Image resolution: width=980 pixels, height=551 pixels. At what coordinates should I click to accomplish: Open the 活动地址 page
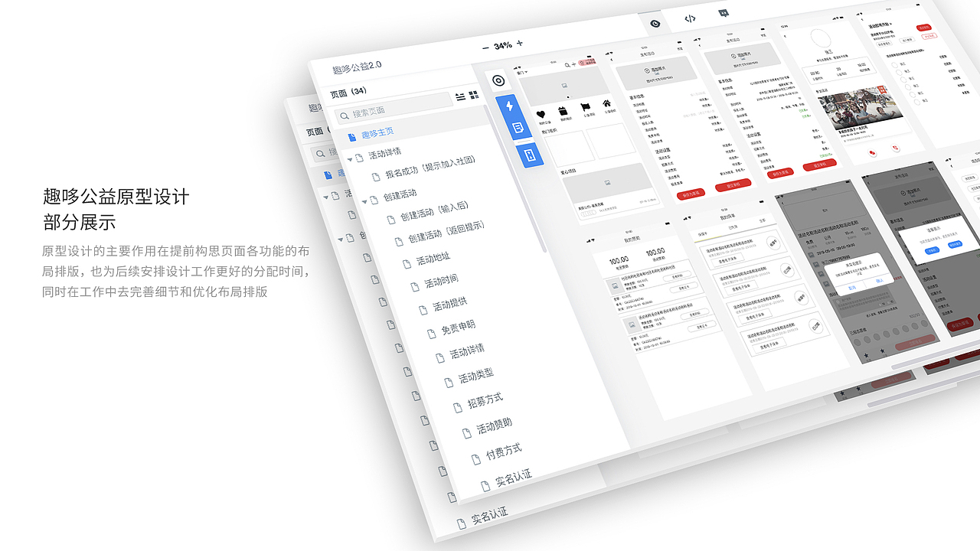click(433, 259)
